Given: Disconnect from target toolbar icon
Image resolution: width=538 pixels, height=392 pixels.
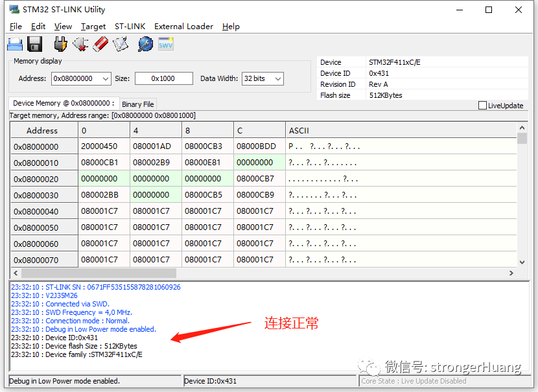Looking at the screenshot, I should point(80,44).
